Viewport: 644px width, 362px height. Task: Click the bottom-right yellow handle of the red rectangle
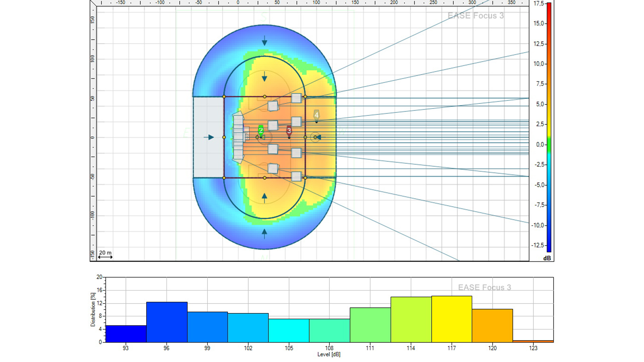tap(305, 178)
